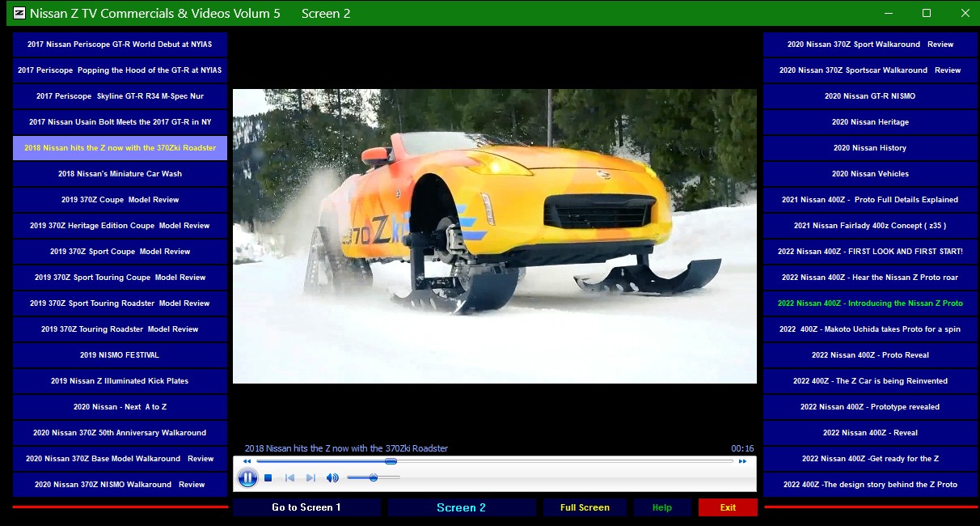Click the rewind arrows on seek bar
This screenshot has height=526, width=980.
247,461
